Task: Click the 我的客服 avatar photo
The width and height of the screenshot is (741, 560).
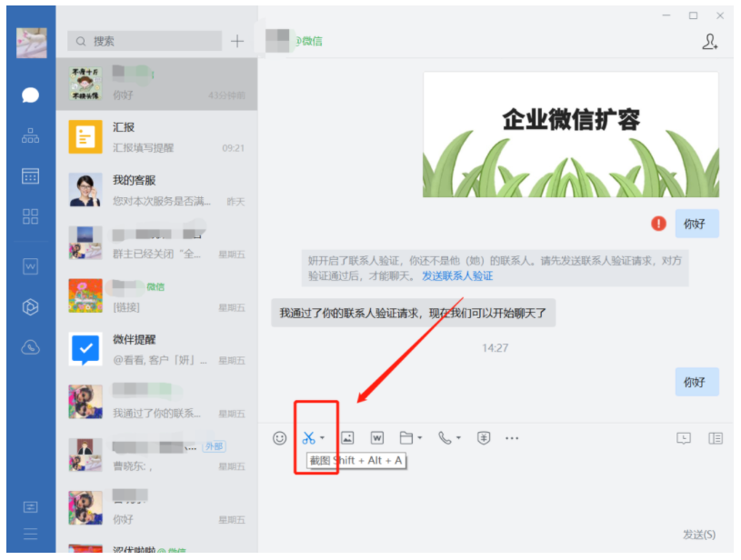Action: [x=85, y=190]
